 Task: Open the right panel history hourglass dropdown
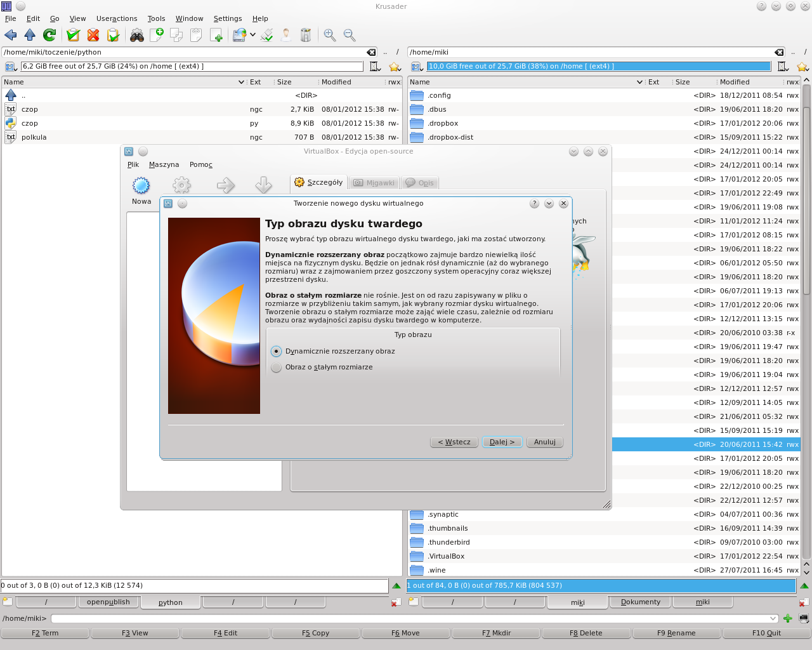pos(783,67)
